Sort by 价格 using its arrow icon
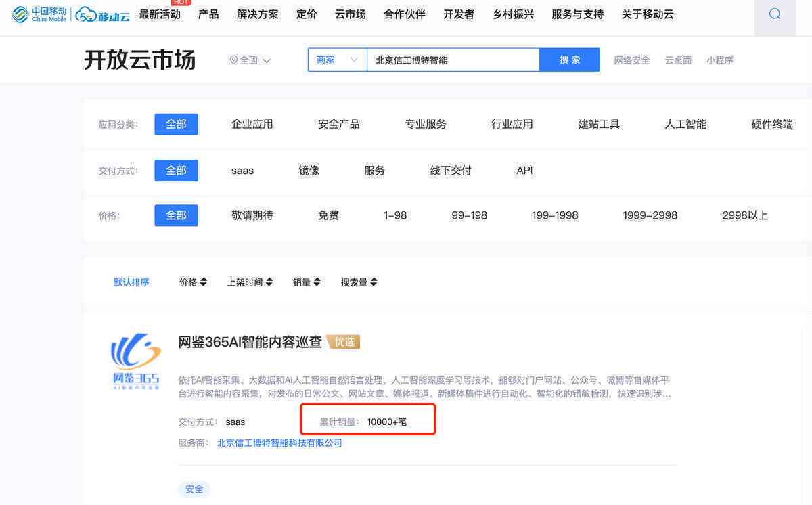This screenshot has width=812, height=505. click(x=204, y=282)
